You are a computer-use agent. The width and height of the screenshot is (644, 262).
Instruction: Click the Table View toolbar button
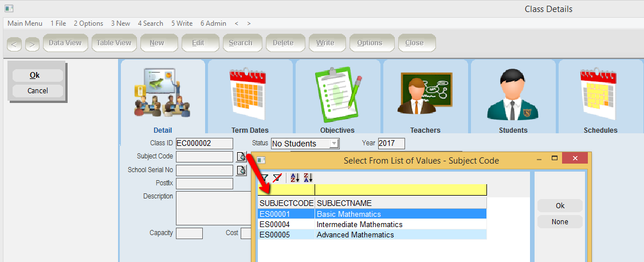[x=113, y=43]
